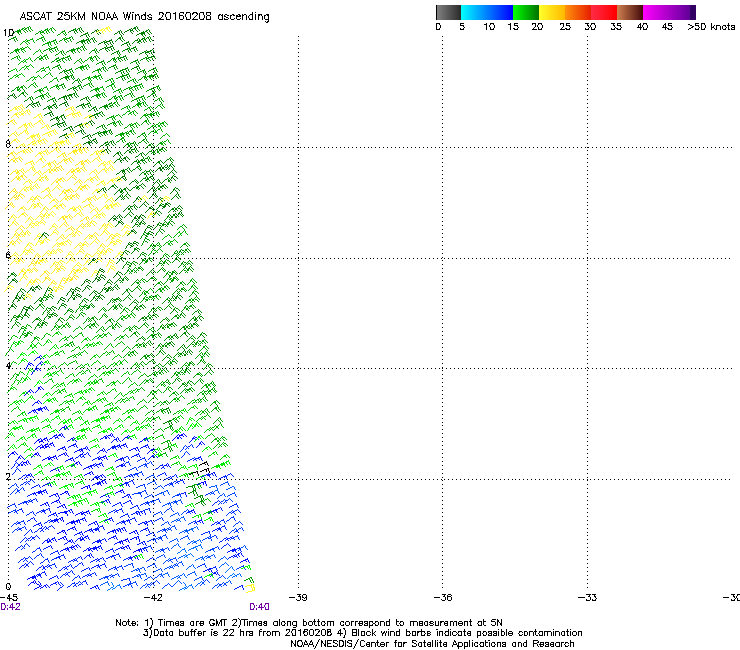Select the cyan-to-blue 5-15 knots legend segment
The height and width of the screenshot is (650, 740).
click(487, 12)
